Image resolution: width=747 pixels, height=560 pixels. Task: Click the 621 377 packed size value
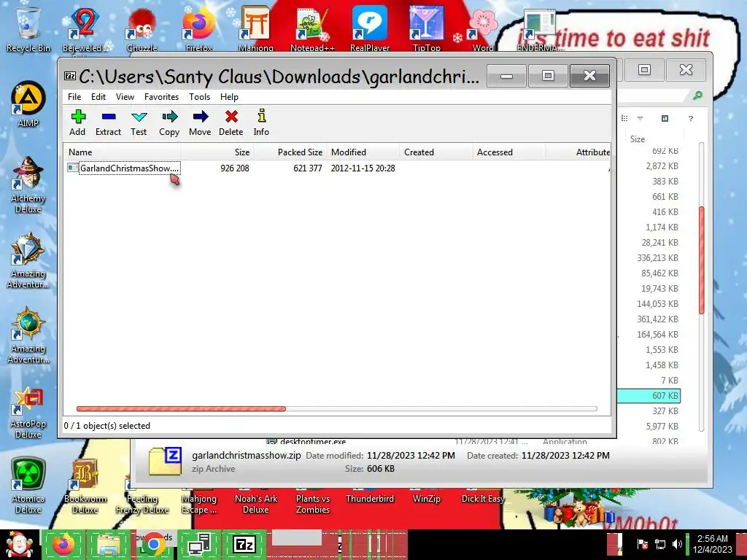(308, 168)
